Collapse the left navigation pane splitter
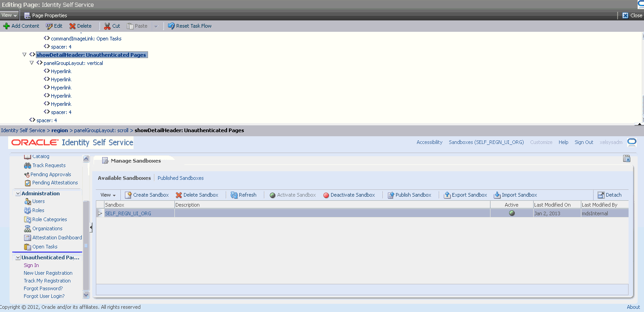644x312 pixels. click(91, 227)
